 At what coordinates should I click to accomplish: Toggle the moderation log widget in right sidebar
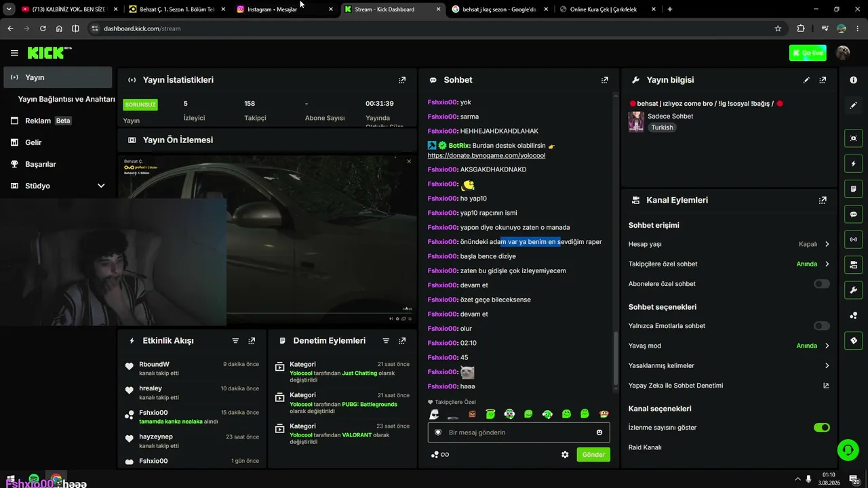[853, 188]
